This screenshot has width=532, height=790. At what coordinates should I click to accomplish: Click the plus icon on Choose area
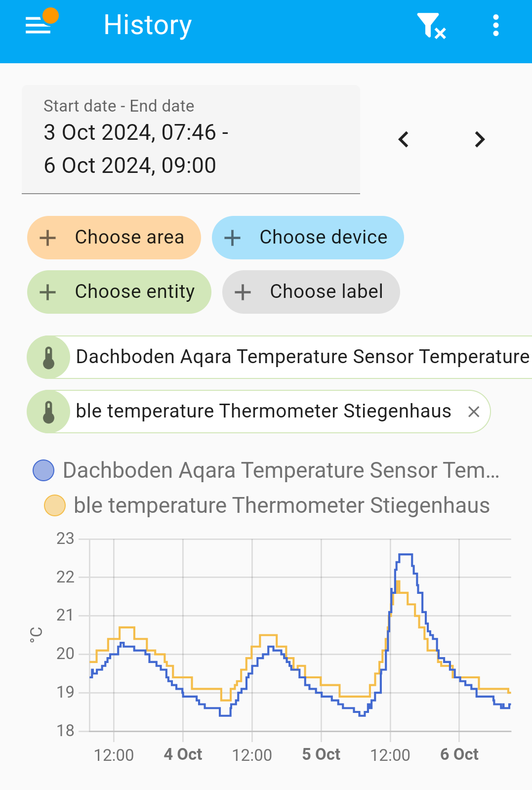(47, 238)
